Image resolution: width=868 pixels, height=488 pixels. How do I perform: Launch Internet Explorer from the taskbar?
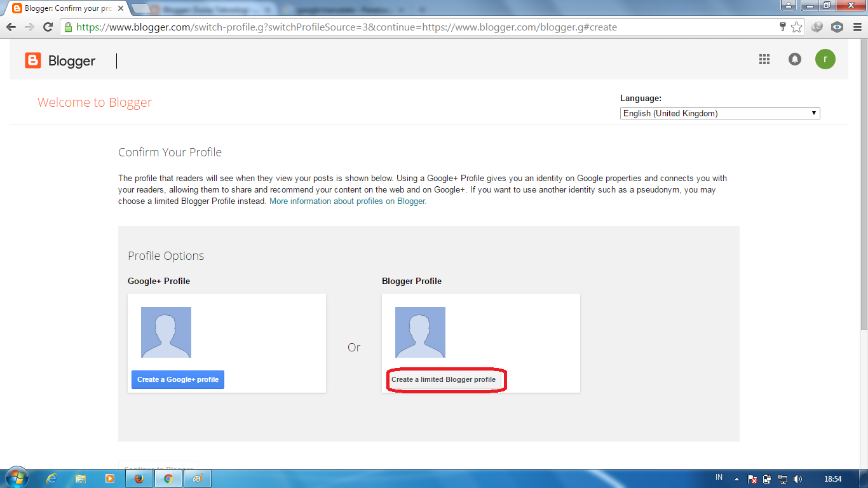pos(51,478)
